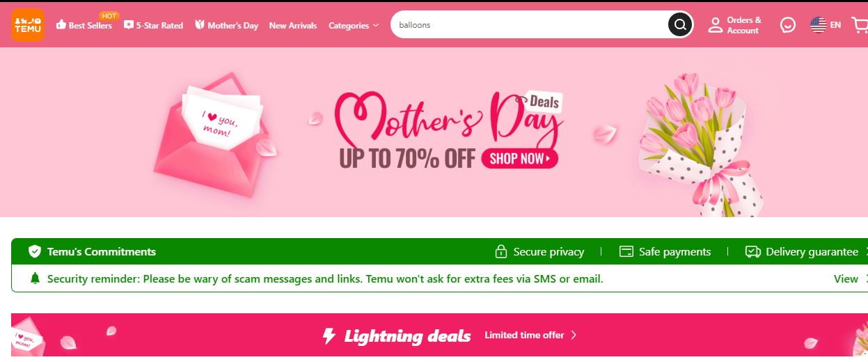Click the Temu logo icon
This screenshot has width=868, height=362.
coord(28,25)
